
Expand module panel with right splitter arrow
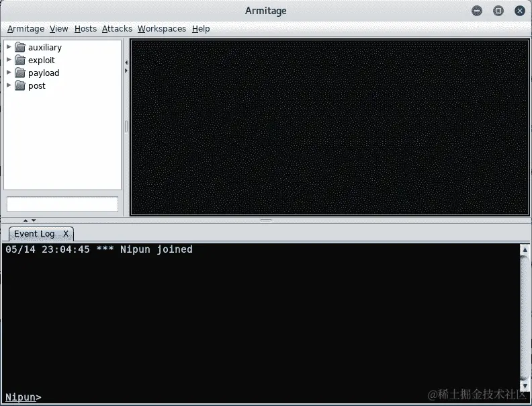pos(126,71)
